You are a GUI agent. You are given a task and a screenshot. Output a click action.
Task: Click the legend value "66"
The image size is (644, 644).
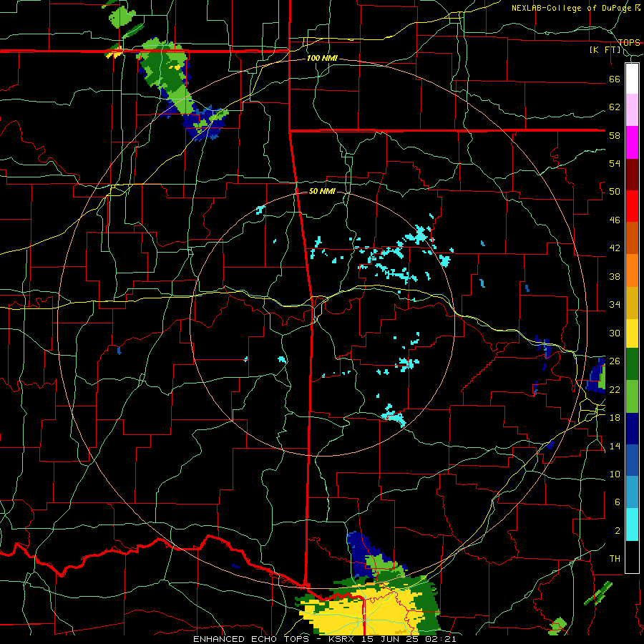click(615, 79)
